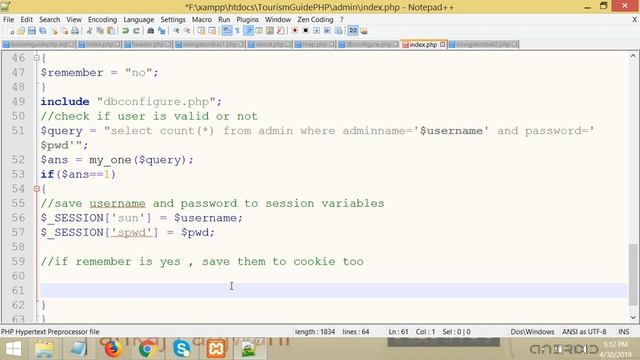640x360 pixels.
Task: Close all documents with the Close All toolbar icon
Action: tap(64, 31)
